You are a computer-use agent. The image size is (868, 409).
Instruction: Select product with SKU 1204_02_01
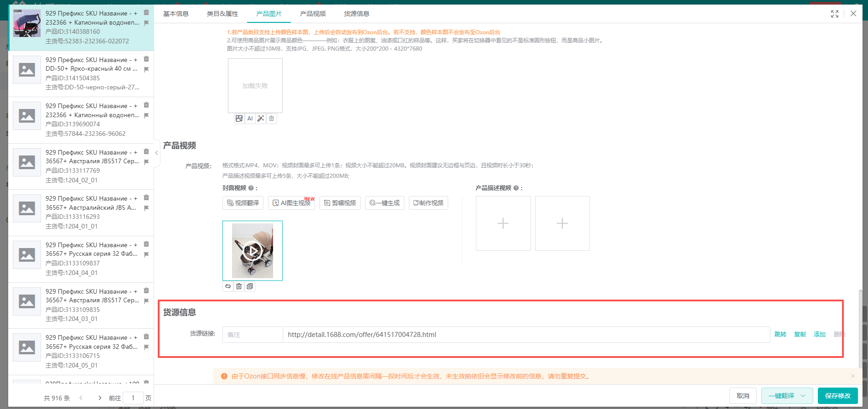coord(81,166)
